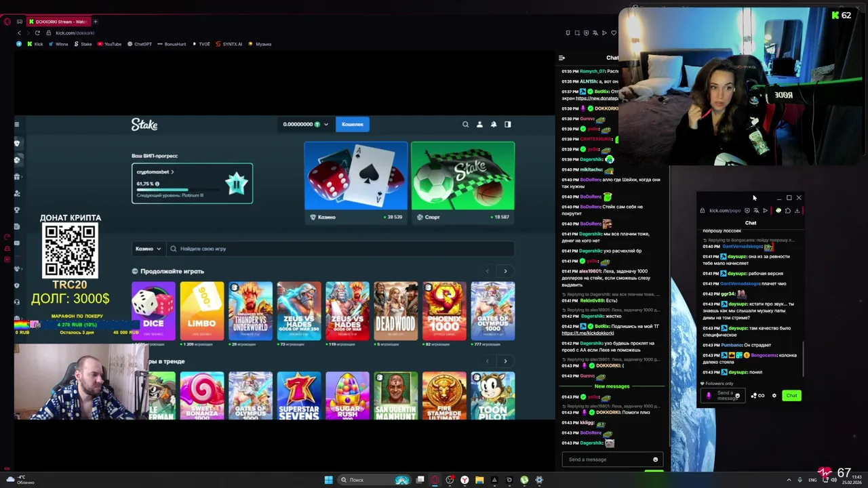
Task: Open the Winna bookmark
Action: coord(58,44)
